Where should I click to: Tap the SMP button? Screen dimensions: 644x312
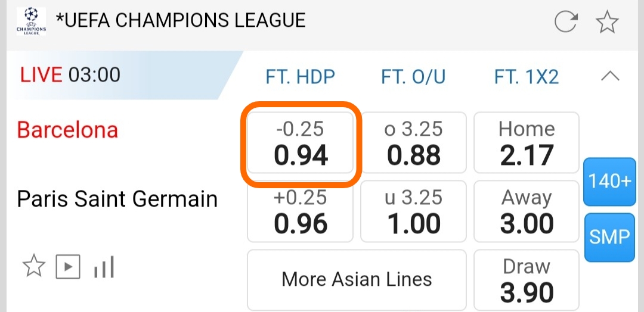609,237
